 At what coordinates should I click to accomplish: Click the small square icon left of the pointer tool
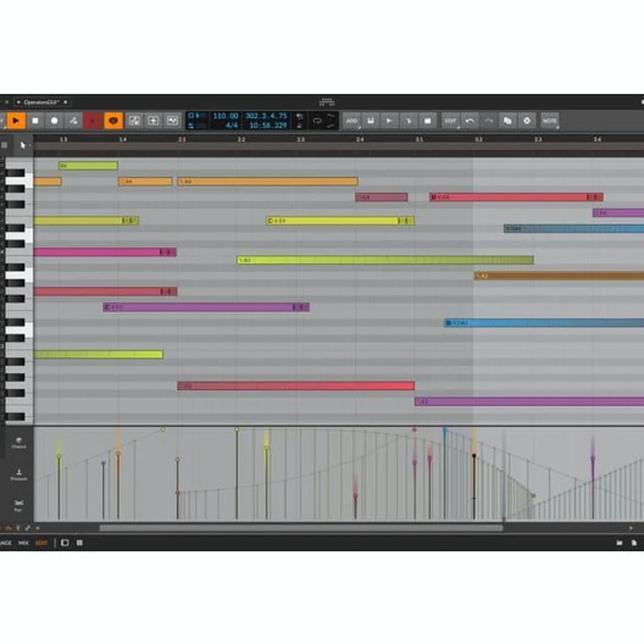pos(4,145)
